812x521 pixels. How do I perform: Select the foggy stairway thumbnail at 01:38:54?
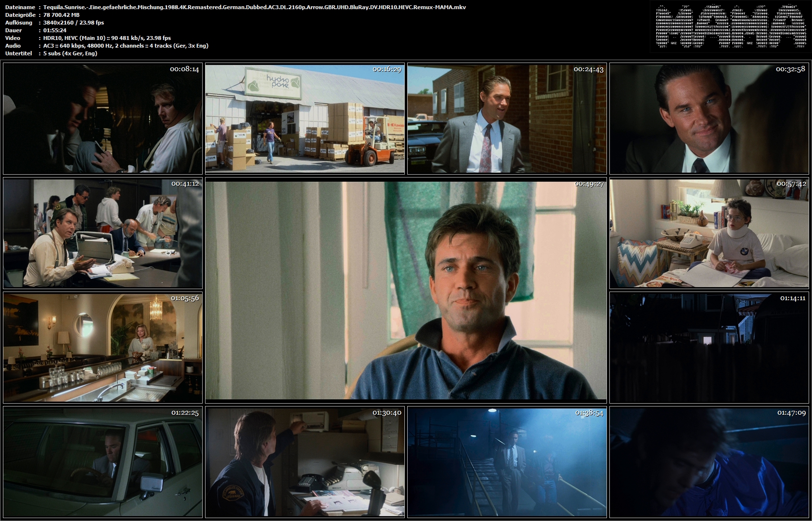pyautogui.click(x=507, y=462)
